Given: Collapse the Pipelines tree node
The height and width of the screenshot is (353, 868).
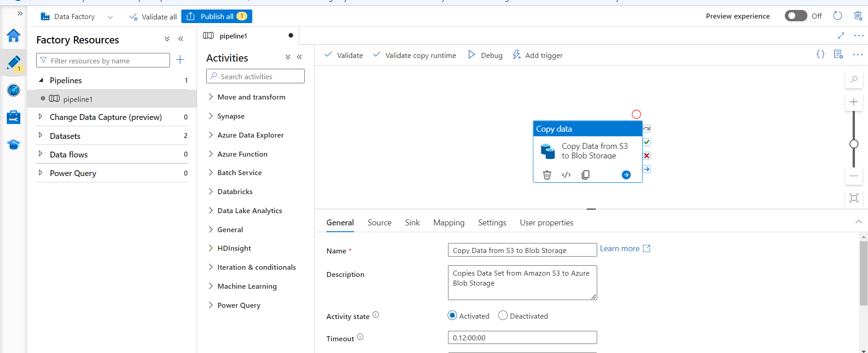Looking at the screenshot, I should tap(41, 80).
